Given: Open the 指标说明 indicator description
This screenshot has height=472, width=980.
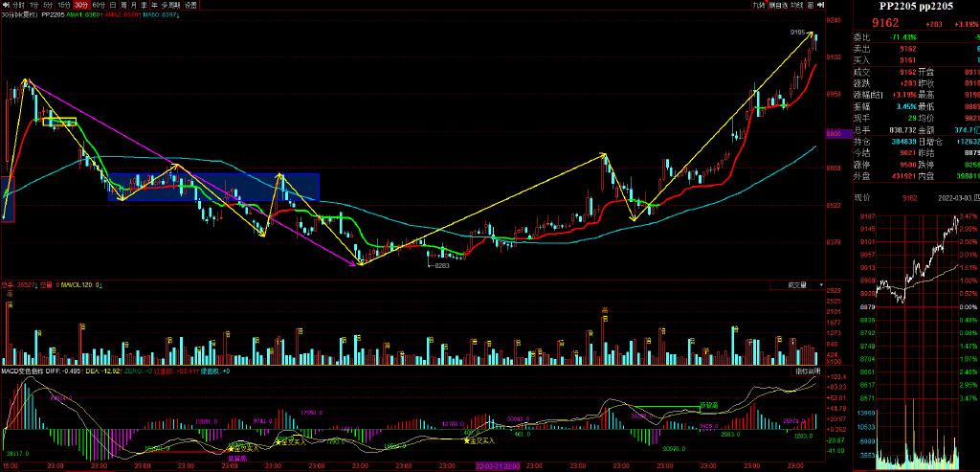Looking at the screenshot, I should click(x=807, y=371).
